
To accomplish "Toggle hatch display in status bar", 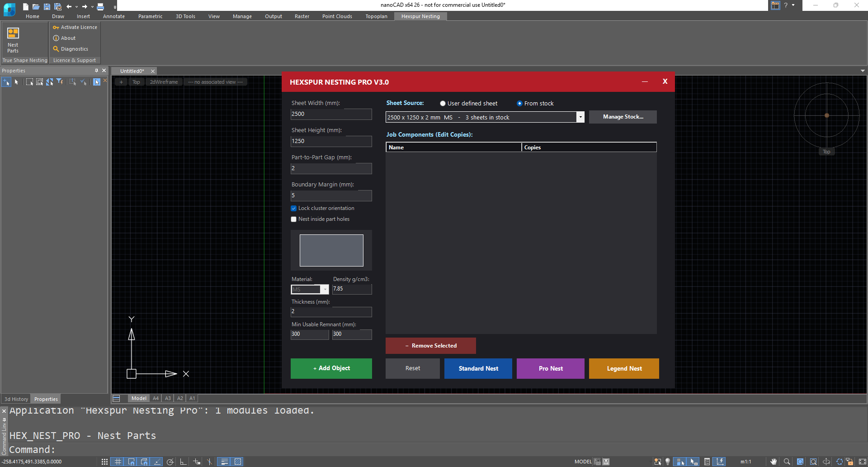I will [238, 462].
